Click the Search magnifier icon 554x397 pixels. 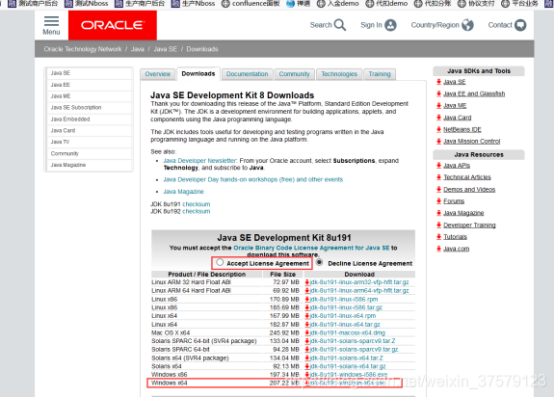pyautogui.click(x=340, y=25)
